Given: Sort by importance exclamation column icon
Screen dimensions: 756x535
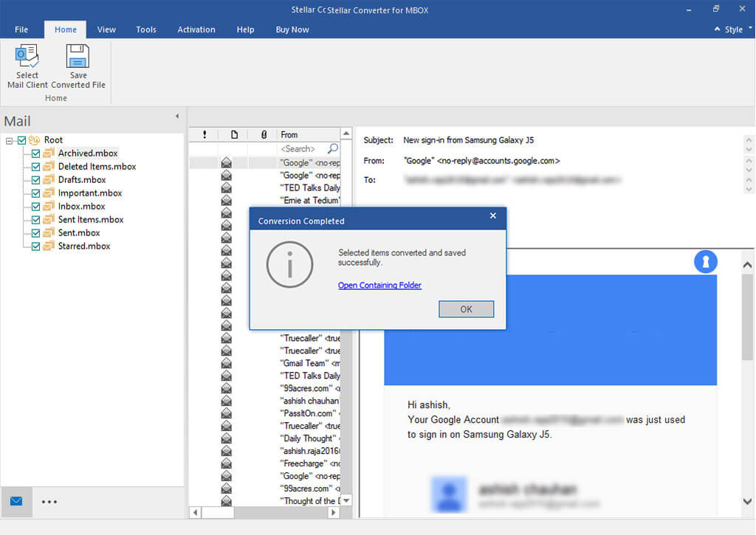Looking at the screenshot, I should point(205,134).
